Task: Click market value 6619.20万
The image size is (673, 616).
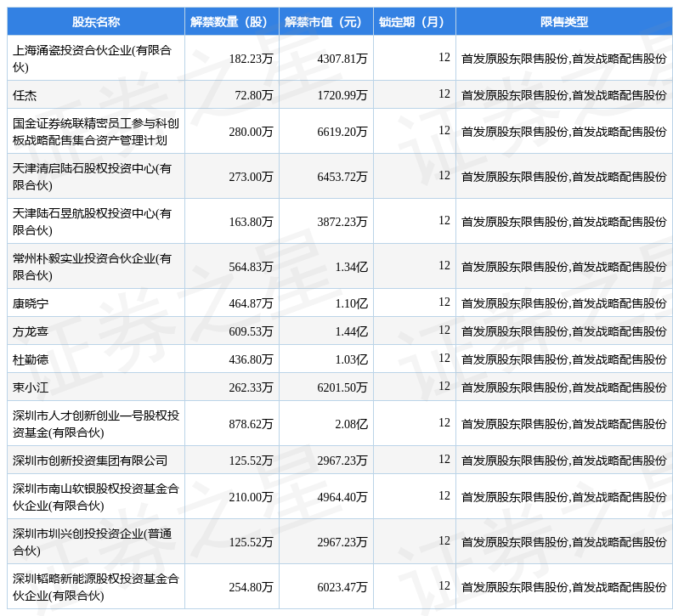Action: click(342, 132)
